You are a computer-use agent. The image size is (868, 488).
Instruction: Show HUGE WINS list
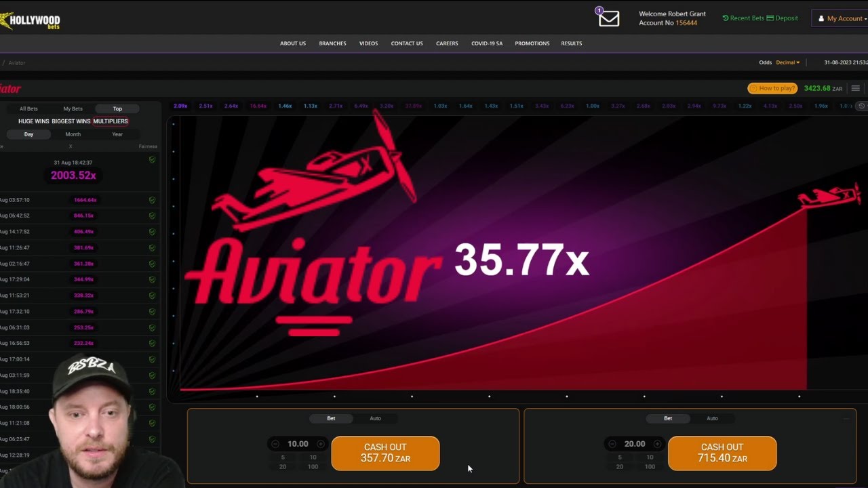33,121
